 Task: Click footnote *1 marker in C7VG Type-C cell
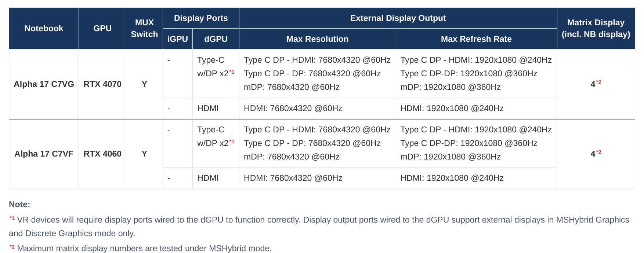pos(232,72)
